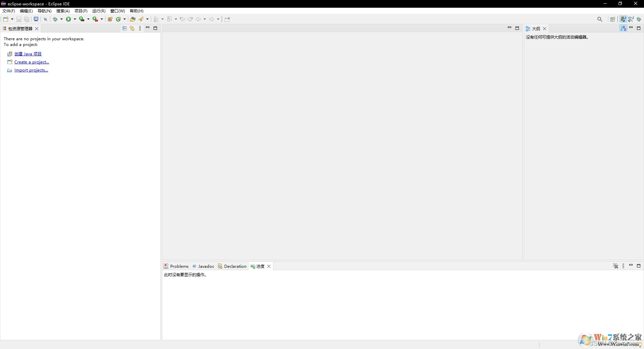Screen dimensions: 644x349
Task: Expand the New wizard dropdown arrow
Action: coord(12,19)
